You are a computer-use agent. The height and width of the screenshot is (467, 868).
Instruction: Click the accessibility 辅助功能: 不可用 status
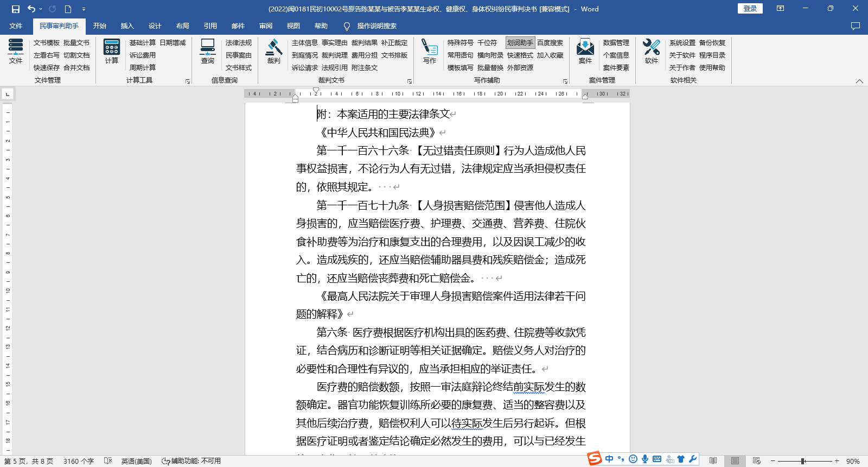192,461
